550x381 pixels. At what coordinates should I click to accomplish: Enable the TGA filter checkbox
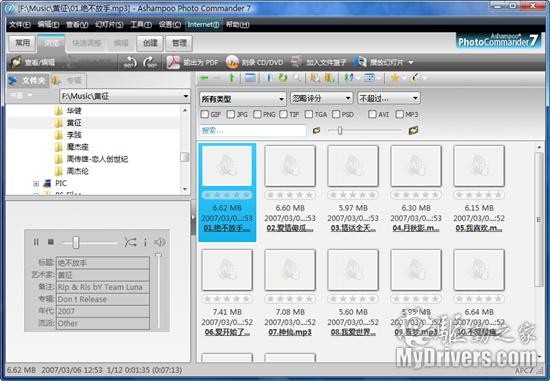coord(309,114)
